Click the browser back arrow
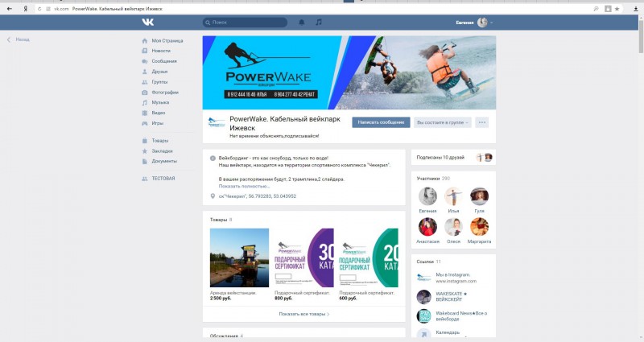644x342 pixels. [10, 9]
